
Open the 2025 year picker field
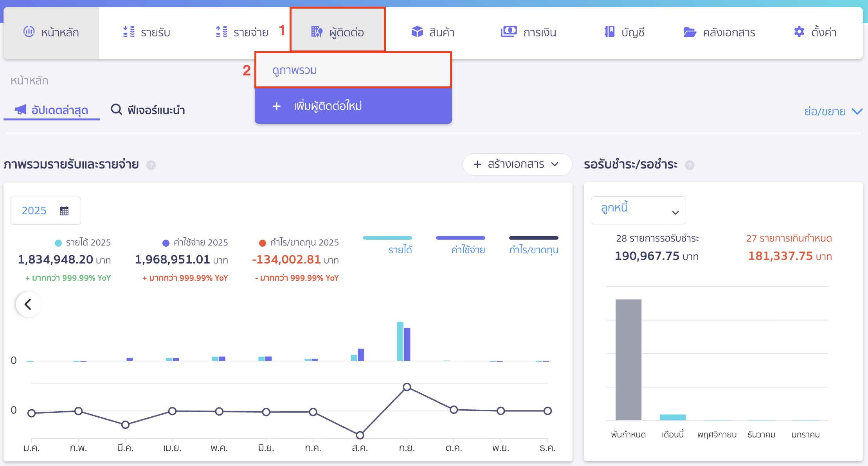click(45, 211)
